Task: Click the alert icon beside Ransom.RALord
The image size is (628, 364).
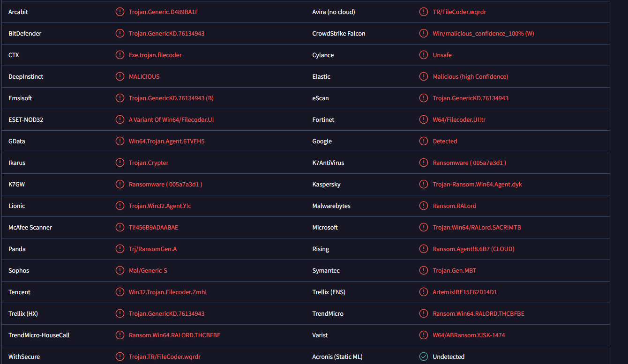Action: coord(424,206)
